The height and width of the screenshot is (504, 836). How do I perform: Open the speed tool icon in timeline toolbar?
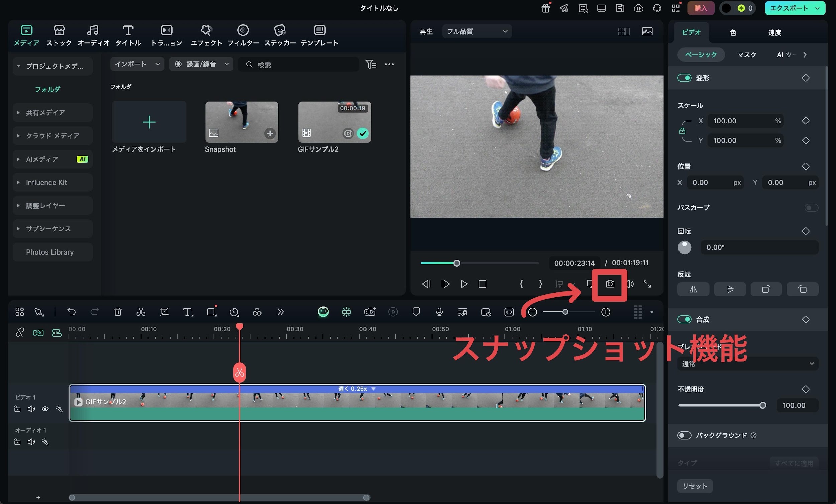(x=234, y=312)
